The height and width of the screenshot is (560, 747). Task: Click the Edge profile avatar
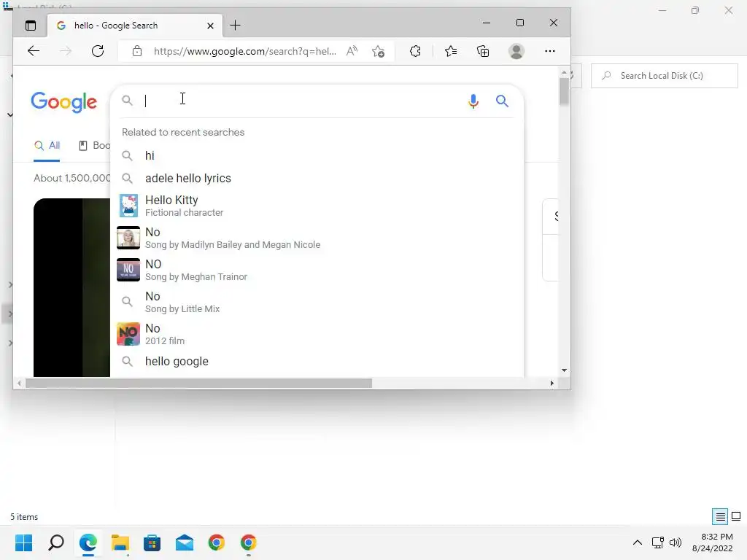516,51
